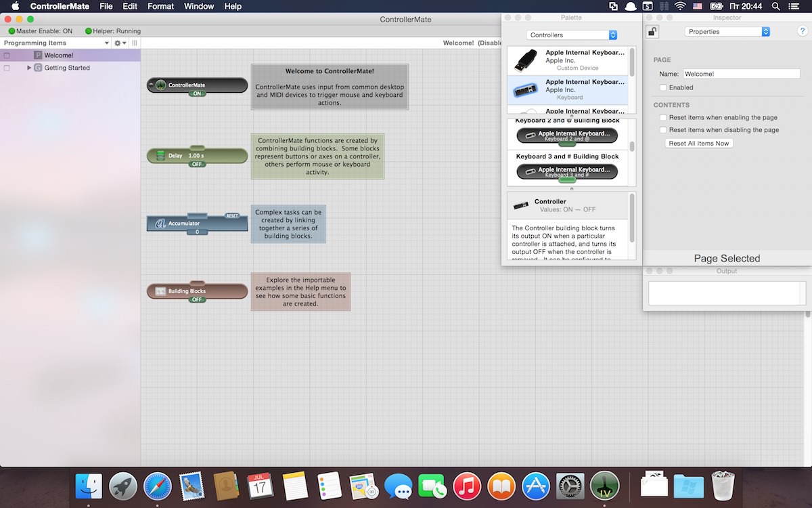Launch Safari from the Dock
Screen dimensions: 812x508
pyautogui.click(x=158, y=486)
